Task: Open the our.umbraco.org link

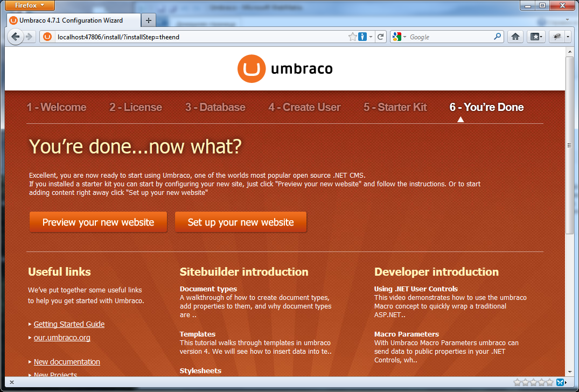Action: [x=62, y=338]
